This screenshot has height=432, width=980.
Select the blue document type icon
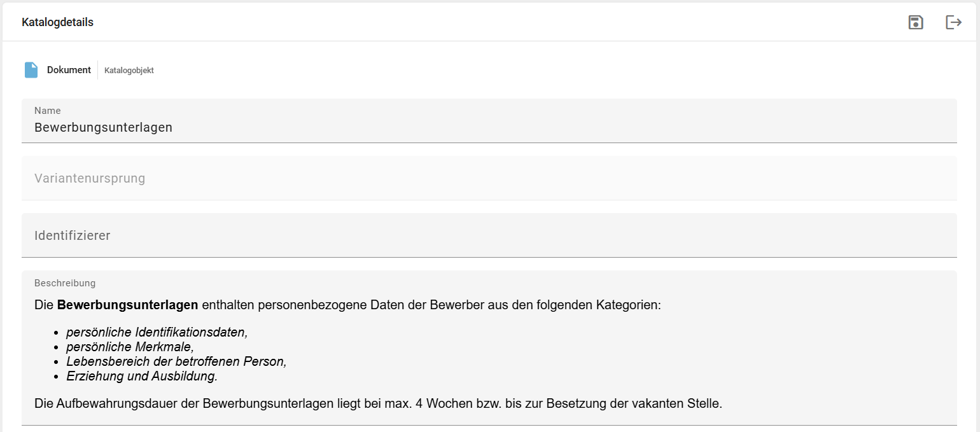[x=31, y=69]
